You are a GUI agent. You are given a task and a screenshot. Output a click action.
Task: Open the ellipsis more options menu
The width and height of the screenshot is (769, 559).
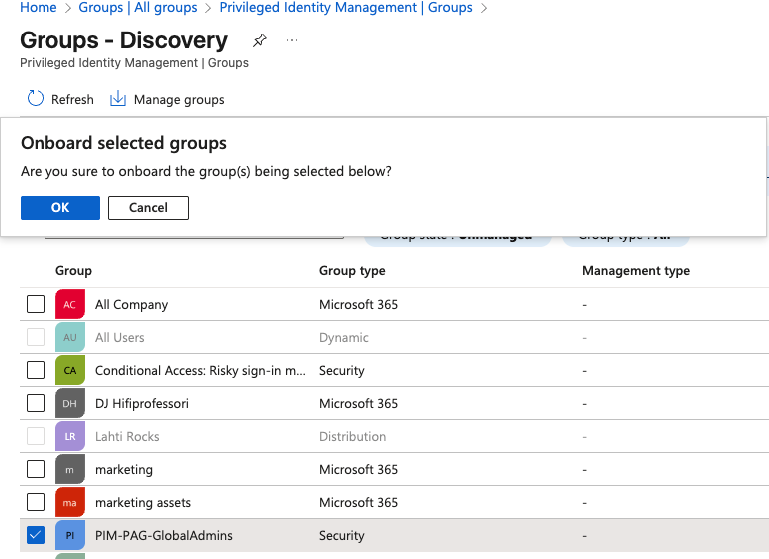[x=292, y=41]
